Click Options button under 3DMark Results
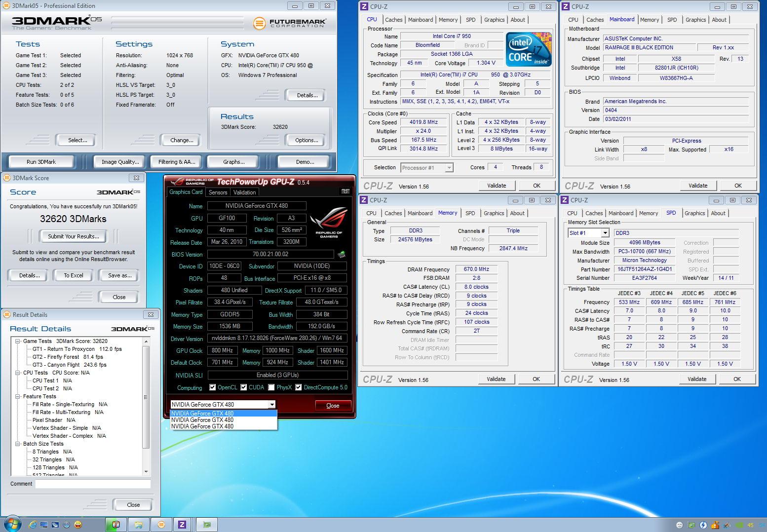Viewport: 767px width, 532px height. point(307,140)
